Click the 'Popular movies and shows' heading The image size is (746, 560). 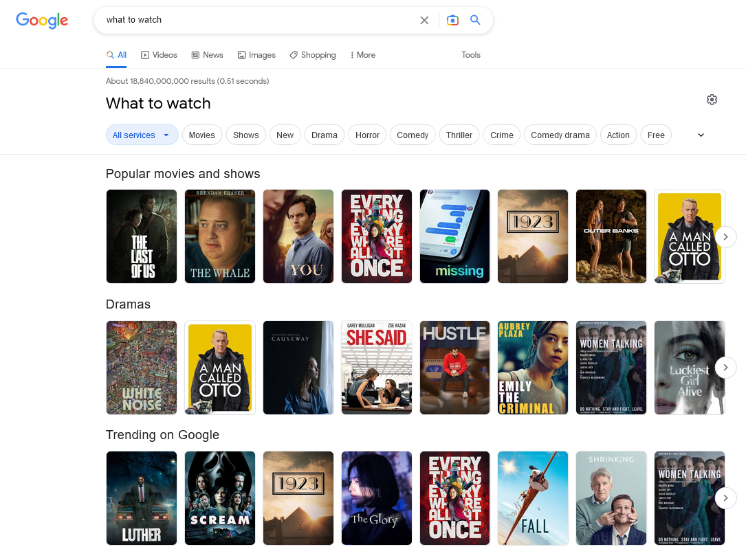183,174
